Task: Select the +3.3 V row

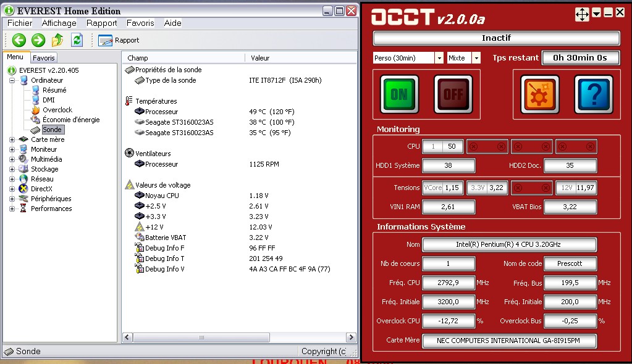Action: click(x=240, y=217)
